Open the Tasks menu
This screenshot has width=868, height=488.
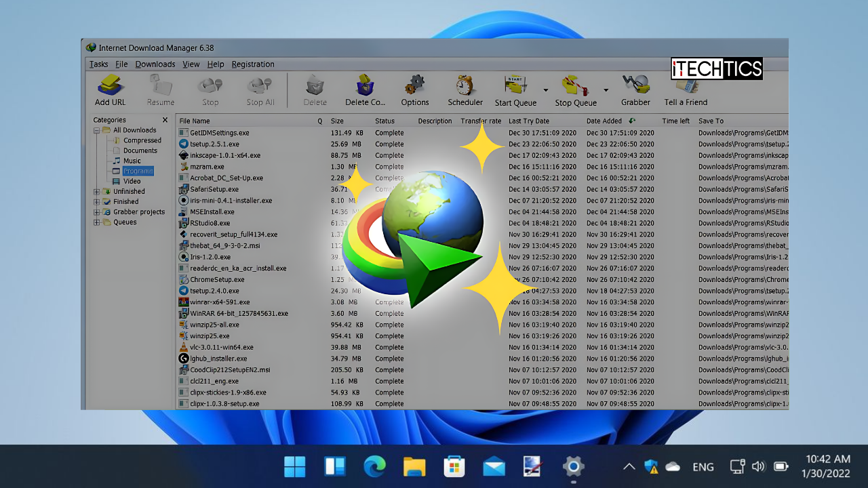98,64
